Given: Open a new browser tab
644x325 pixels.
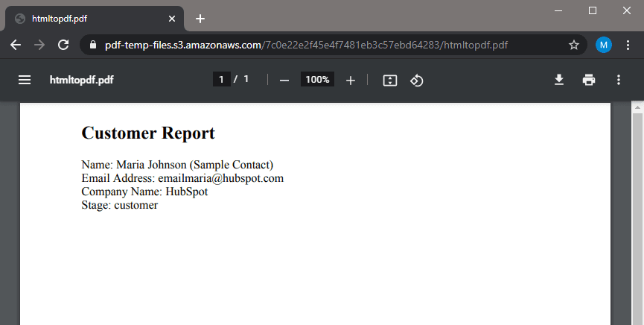Looking at the screenshot, I should point(200,19).
